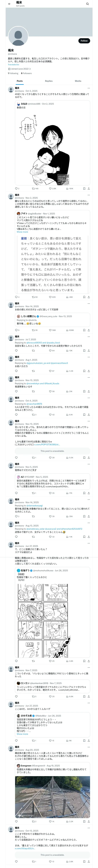The height and width of the screenshot is (868, 98).
Task: Switch to the Media tab
Action: (x=78, y=81)
